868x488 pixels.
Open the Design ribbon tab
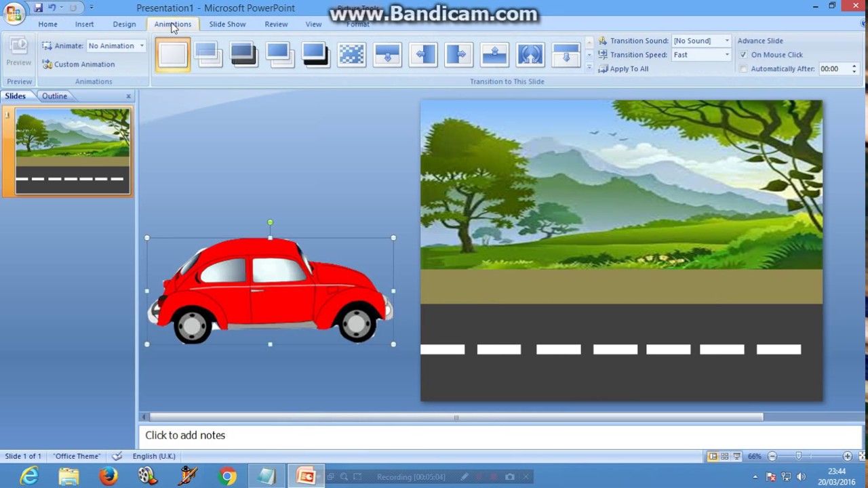(124, 24)
